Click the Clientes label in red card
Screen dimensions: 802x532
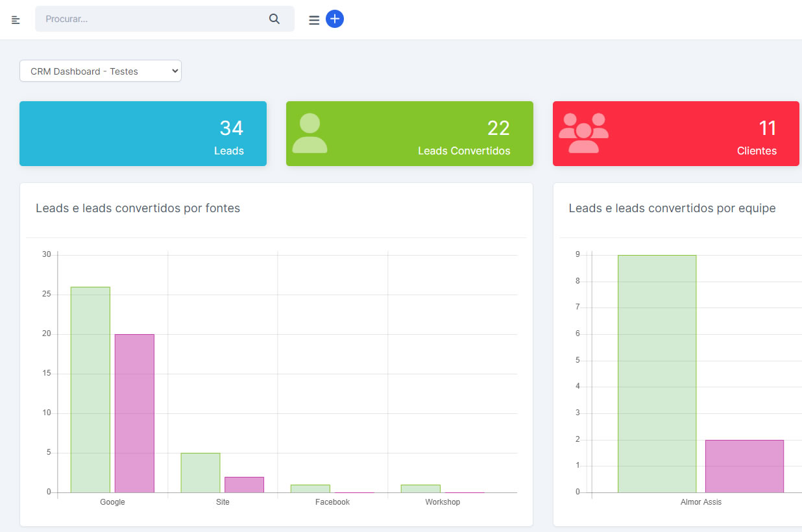[757, 151]
